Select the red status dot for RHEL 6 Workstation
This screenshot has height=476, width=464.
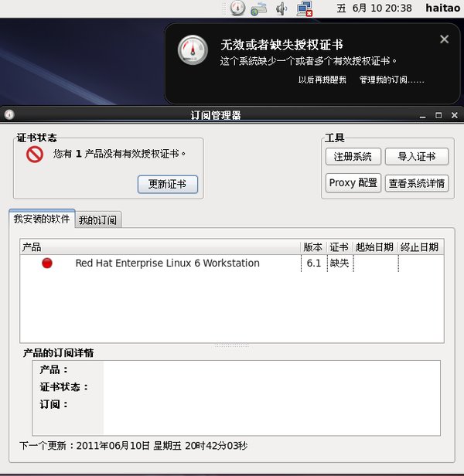point(47,263)
